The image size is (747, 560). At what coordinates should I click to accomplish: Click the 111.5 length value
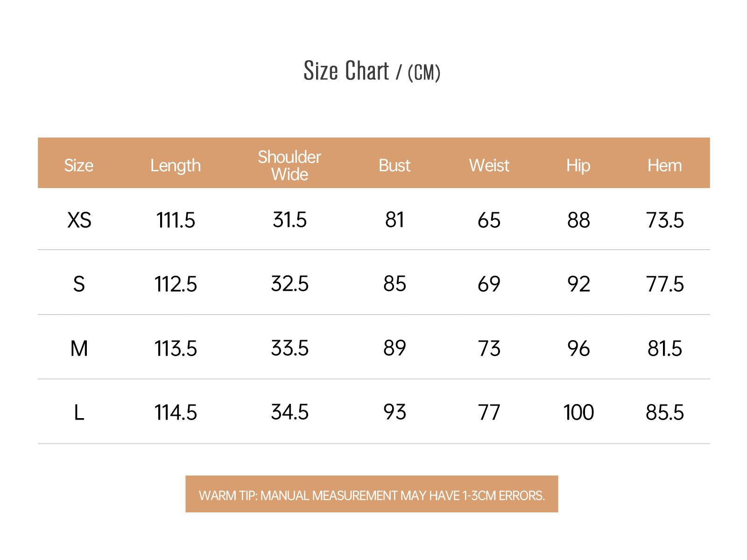pos(176,220)
